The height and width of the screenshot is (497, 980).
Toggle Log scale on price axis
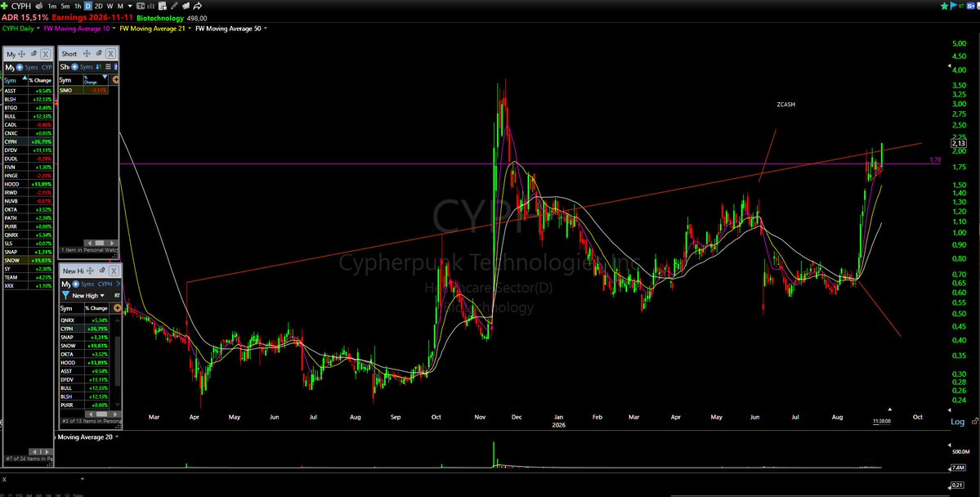957,421
